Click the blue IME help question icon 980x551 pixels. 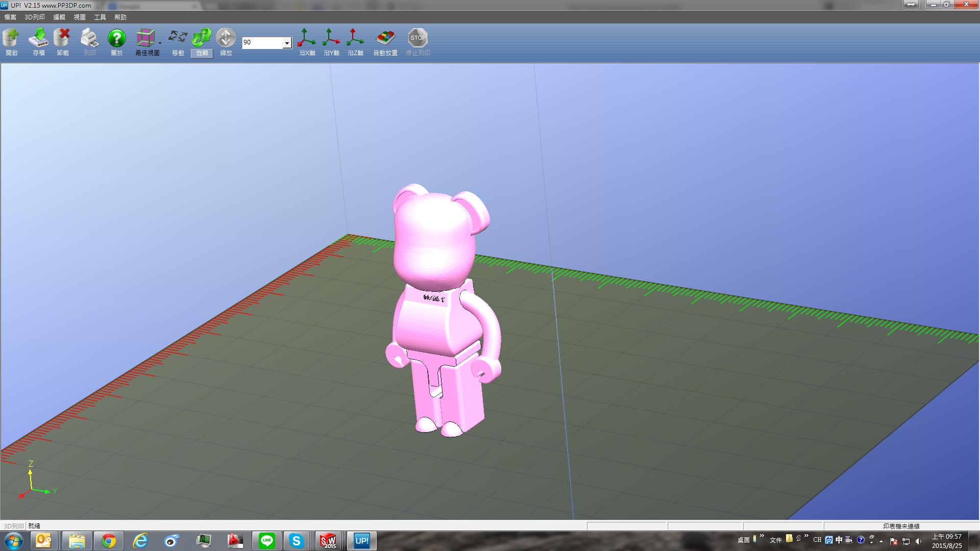[861, 540]
